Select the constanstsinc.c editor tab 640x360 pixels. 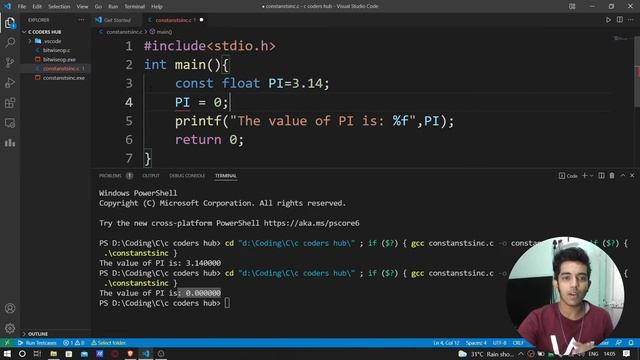[x=176, y=20]
